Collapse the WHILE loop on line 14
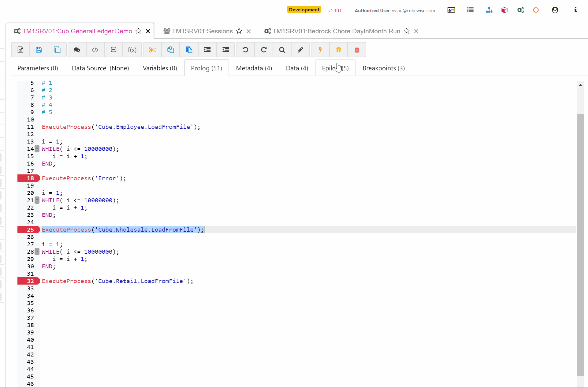The image size is (588, 388). [37, 149]
